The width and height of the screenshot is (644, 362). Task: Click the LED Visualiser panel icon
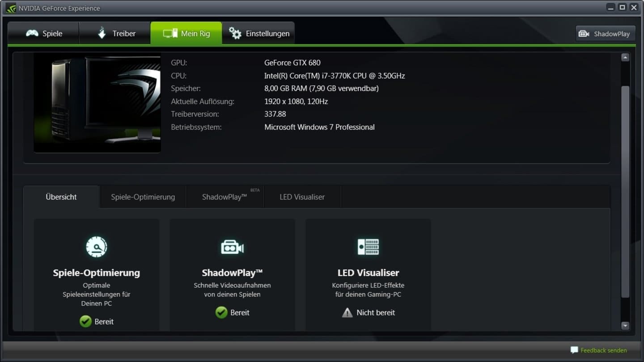click(x=368, y=247)
